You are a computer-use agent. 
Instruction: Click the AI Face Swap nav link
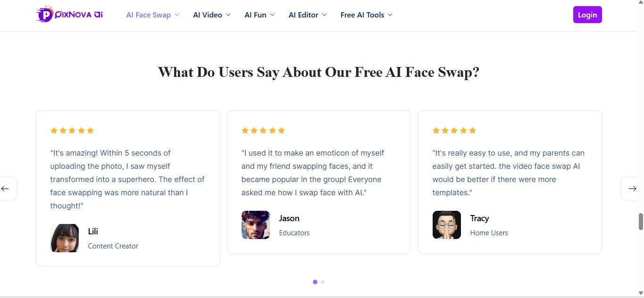tap(148, 15)
